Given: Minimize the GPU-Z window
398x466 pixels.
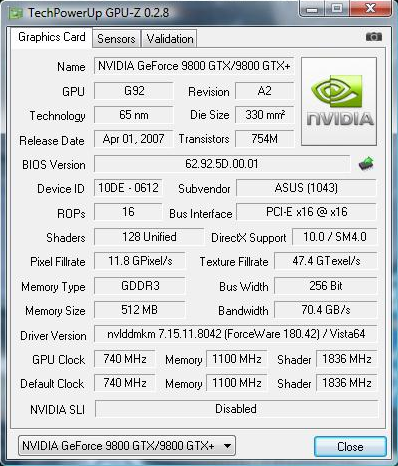Looking at the screenshot, I should pyautogui.click(x=312, y=9).
